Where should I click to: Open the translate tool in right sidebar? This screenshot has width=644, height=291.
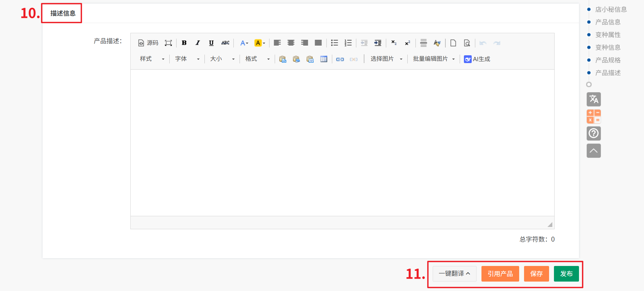594,99
